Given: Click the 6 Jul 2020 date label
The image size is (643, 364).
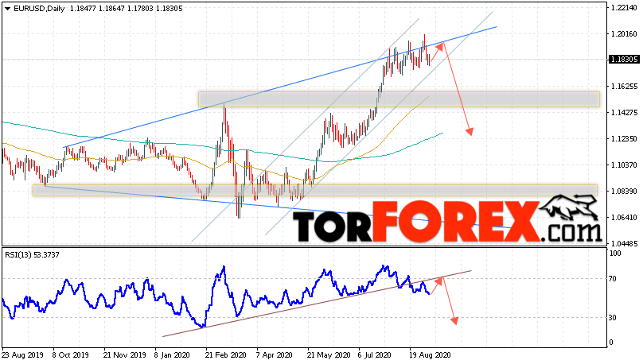Looking at the screenshot, I should pyautogui.click(x=375, y=355).
